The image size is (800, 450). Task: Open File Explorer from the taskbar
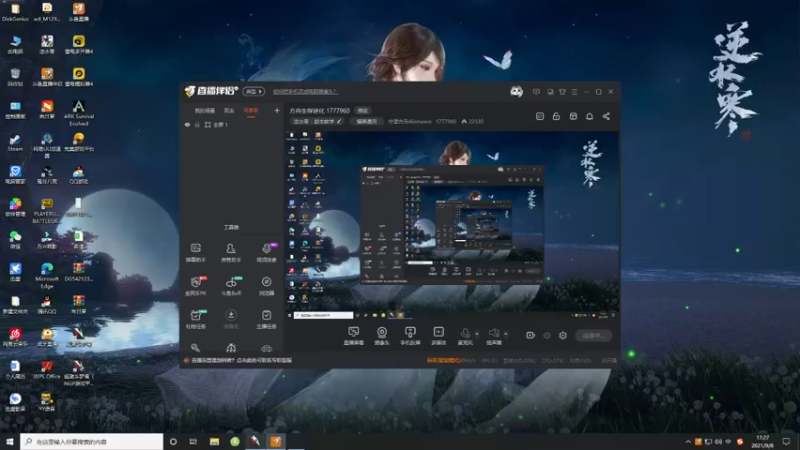(x=214, y=442)
